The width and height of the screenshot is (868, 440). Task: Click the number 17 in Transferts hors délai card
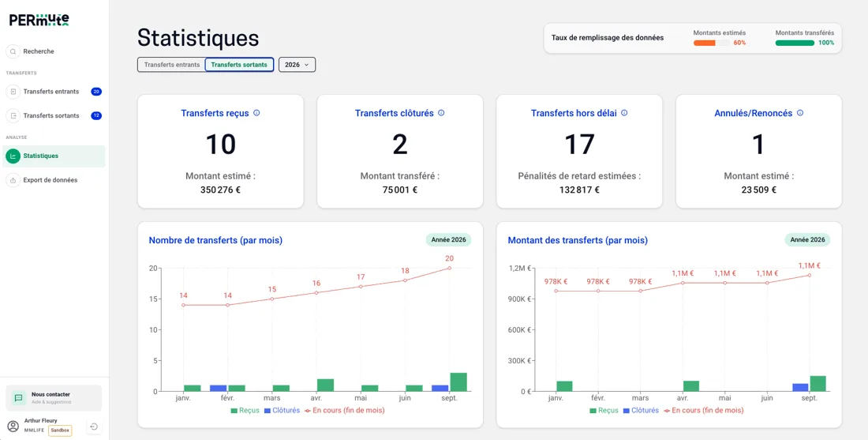pyautogui.click(x=579, y=145)
